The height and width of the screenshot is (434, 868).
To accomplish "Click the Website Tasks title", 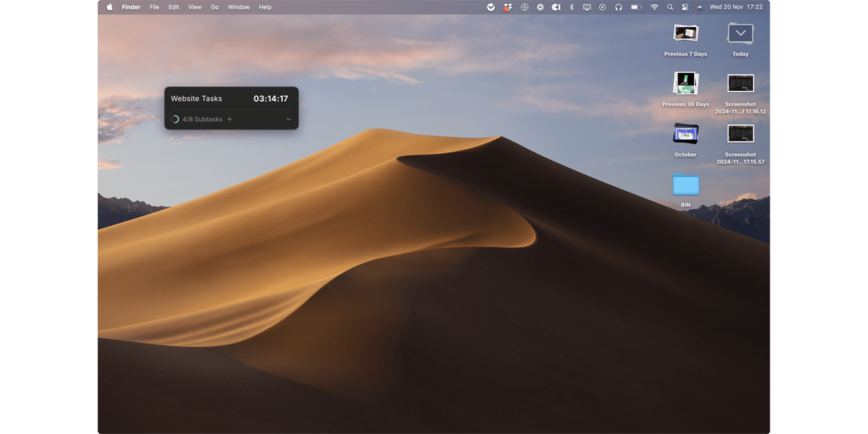I will click(x=196, y=99).
